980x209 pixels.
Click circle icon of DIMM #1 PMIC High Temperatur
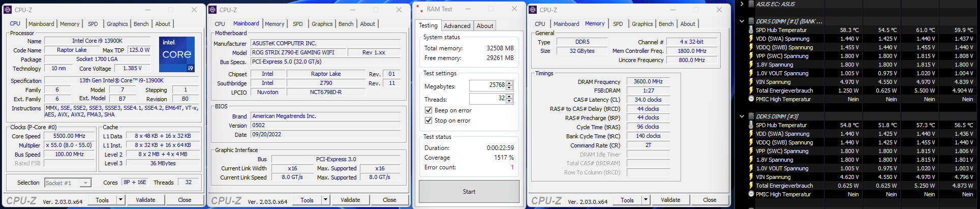coord(751,99)
